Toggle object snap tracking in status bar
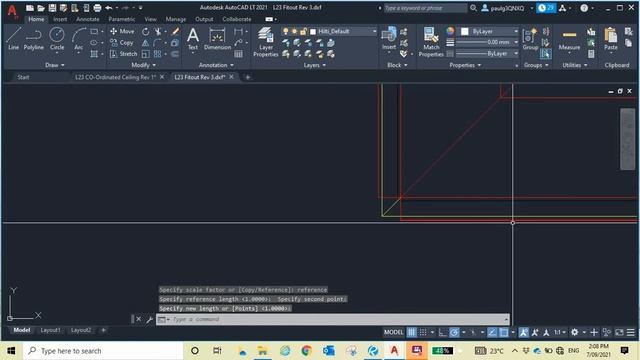 coord(492,332)
